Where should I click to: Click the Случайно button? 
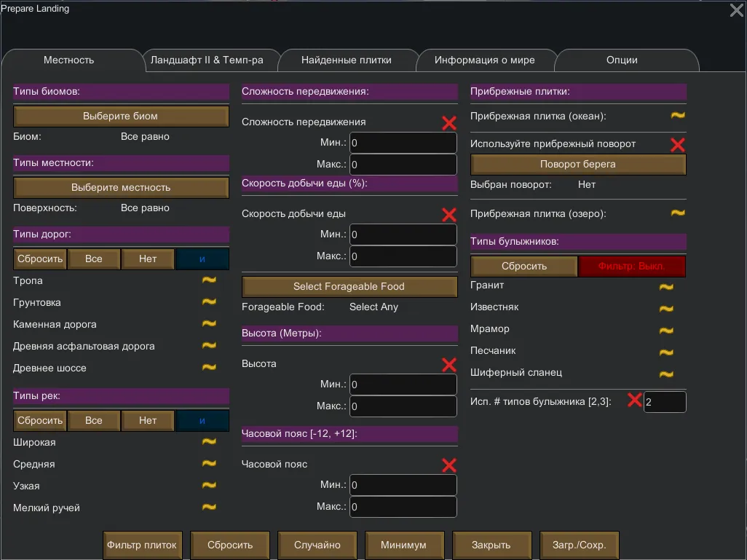coord(317,545)
